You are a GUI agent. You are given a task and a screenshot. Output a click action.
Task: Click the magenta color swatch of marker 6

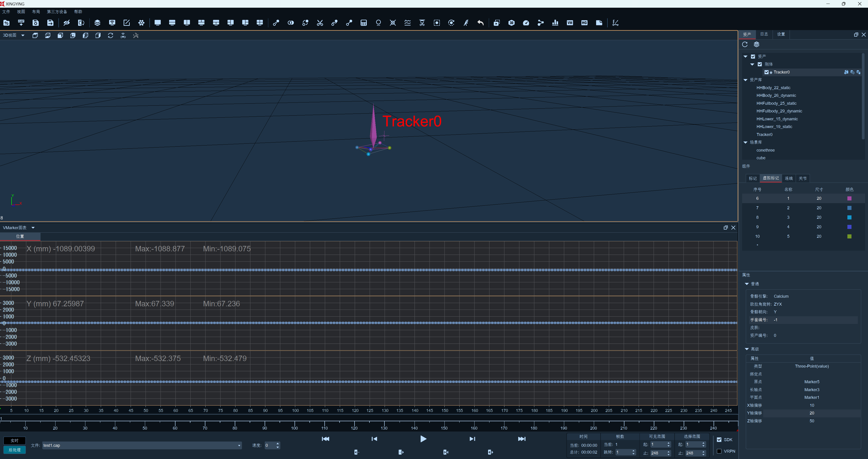coord(849,198)
